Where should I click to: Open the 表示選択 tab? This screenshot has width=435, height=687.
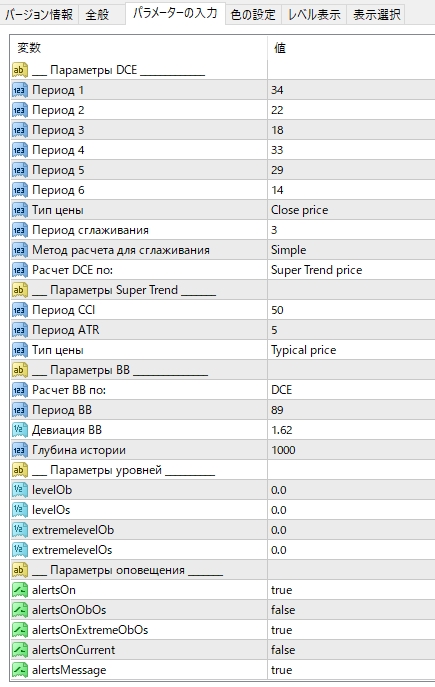(x=376, y=14)
